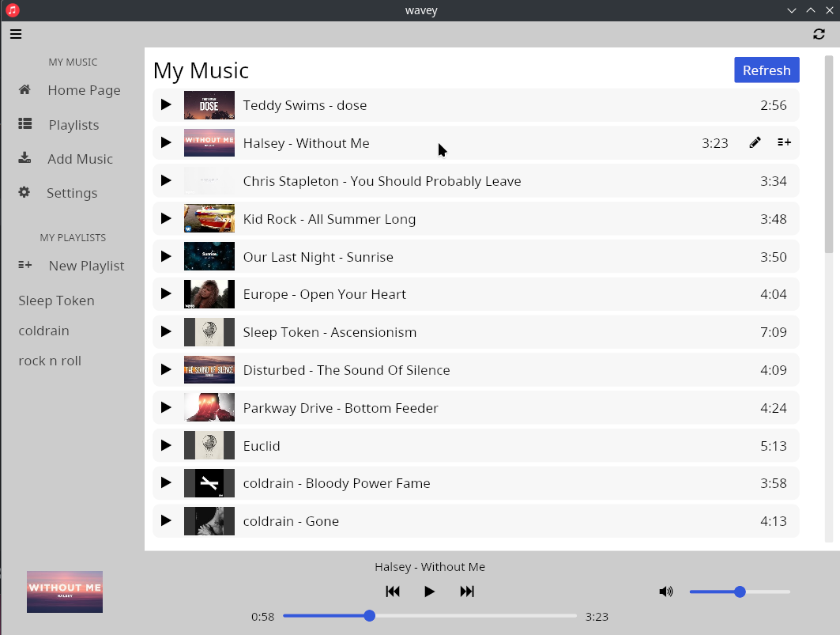This screenshot has height=635, width=840.
Task: Open Settings page
Action: 72,193
